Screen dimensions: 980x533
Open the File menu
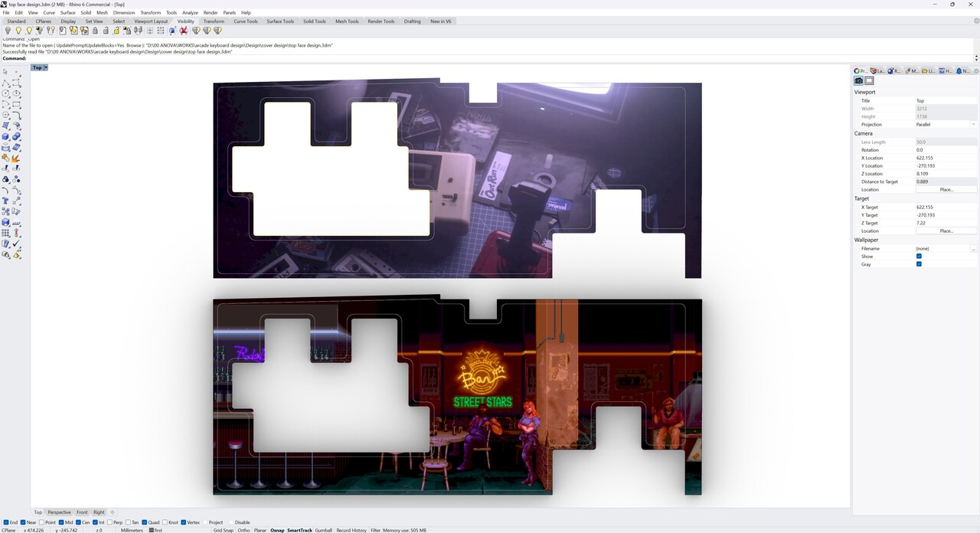click(6, 12)
